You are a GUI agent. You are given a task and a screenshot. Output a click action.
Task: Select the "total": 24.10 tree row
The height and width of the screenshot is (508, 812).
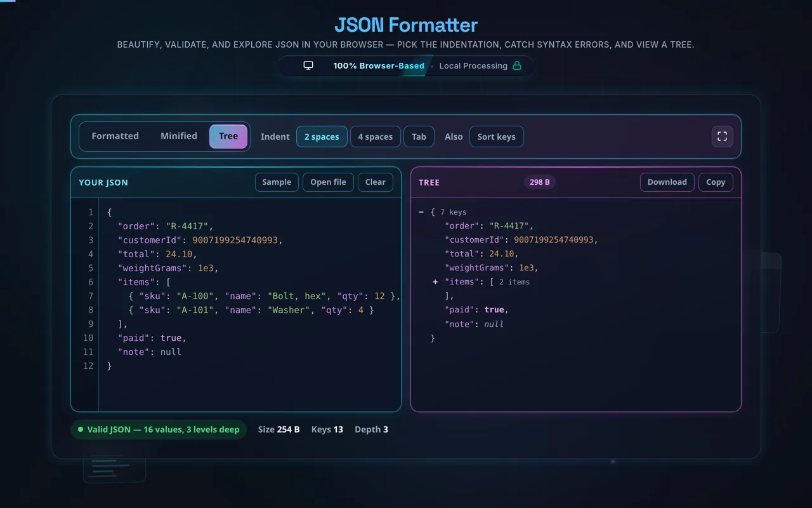[x=481, y=254]
